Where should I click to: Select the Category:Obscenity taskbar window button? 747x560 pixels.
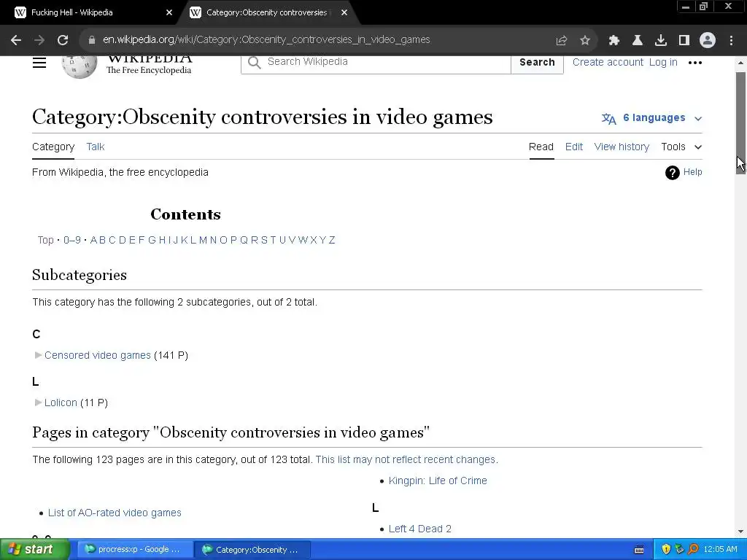pos(253,550)
